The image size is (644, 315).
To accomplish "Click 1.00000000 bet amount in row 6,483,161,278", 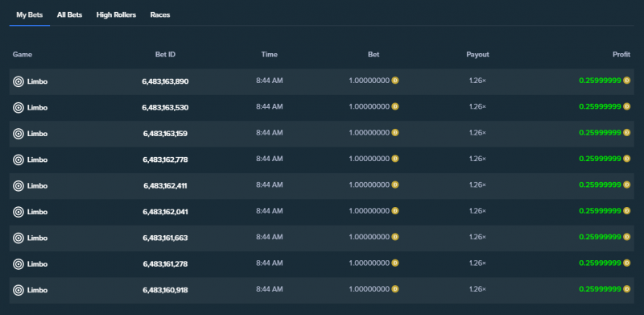I will point(369,263).
